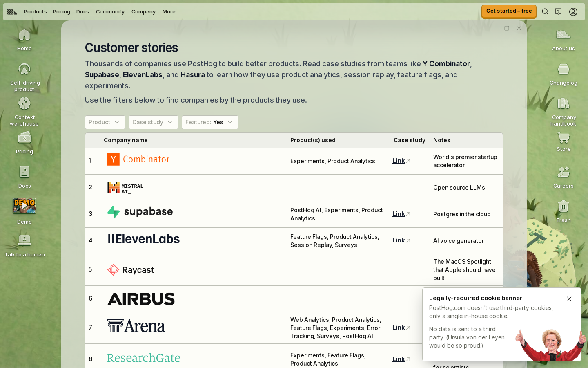Follow the ElevenLabs link in the intro
588x368 pixels.
click(143, 75)
